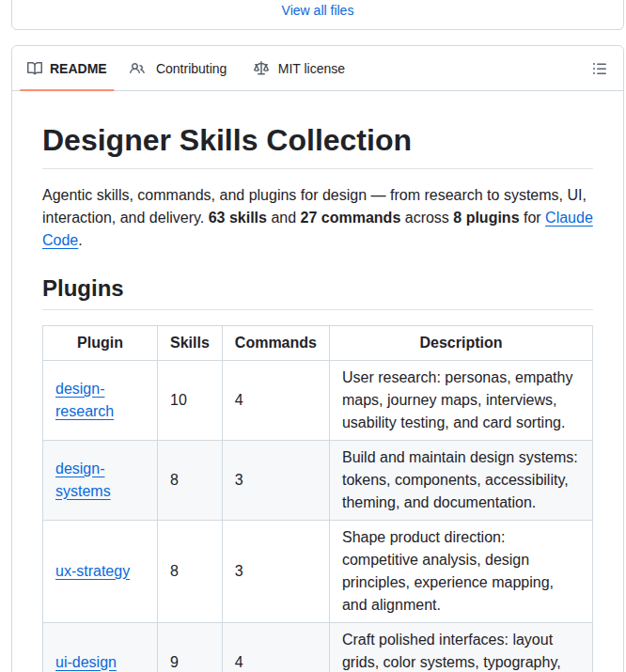This screenshot has width=626, height=672.
Task: Click the MIT license scale icon
Action: coord(261,69)
